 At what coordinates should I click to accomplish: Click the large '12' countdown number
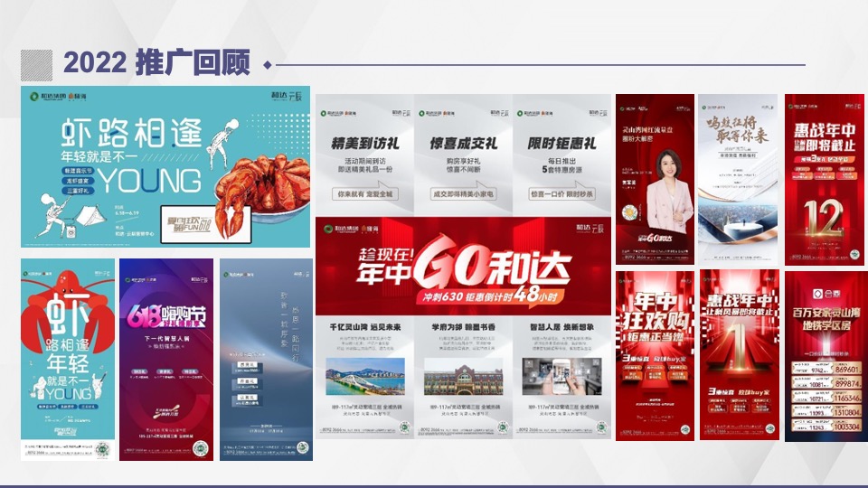click(x=823, y=217)
